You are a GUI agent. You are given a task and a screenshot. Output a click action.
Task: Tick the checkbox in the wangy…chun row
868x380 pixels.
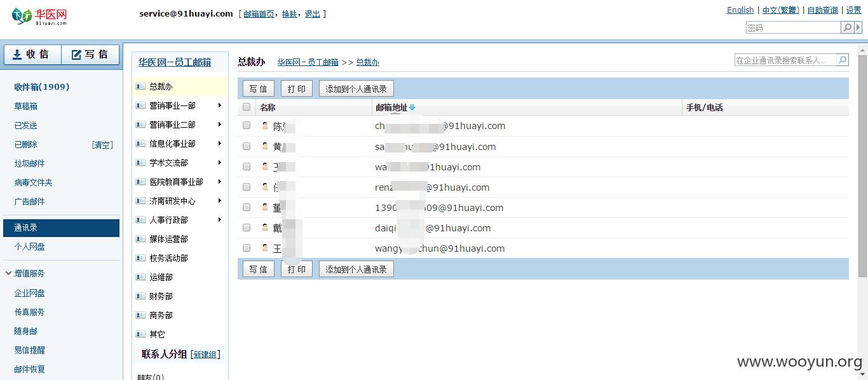click(x=247, y=248)
